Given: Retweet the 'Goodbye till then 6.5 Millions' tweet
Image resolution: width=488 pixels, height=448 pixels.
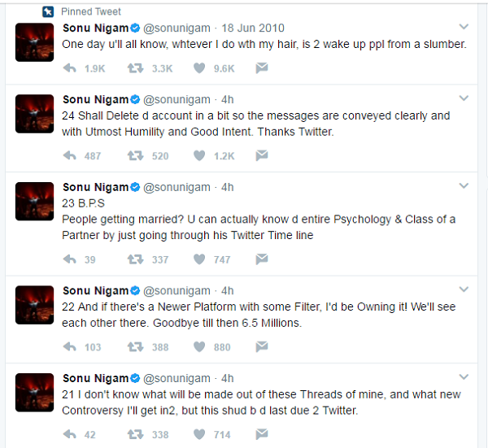Looking at the screenshot, I should click(x=135, y=346).
